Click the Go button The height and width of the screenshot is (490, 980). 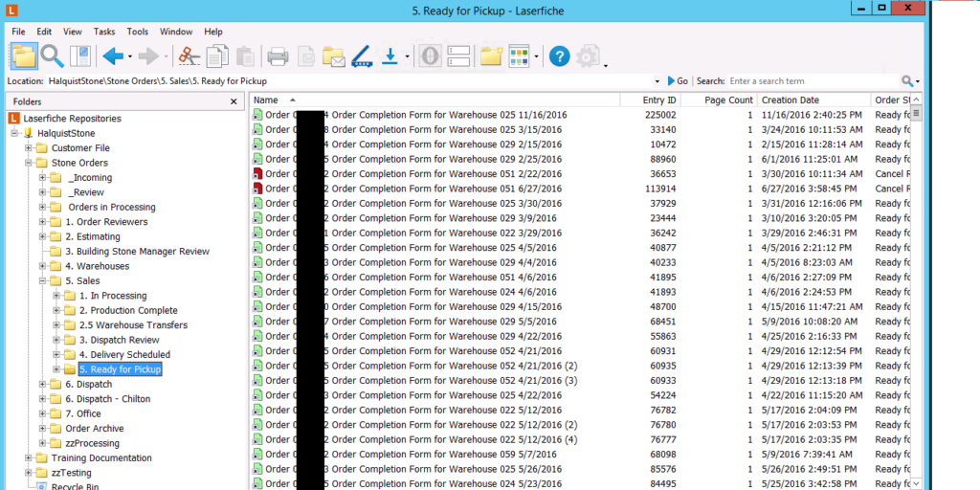pyautogui.click(x=678, y=81)
